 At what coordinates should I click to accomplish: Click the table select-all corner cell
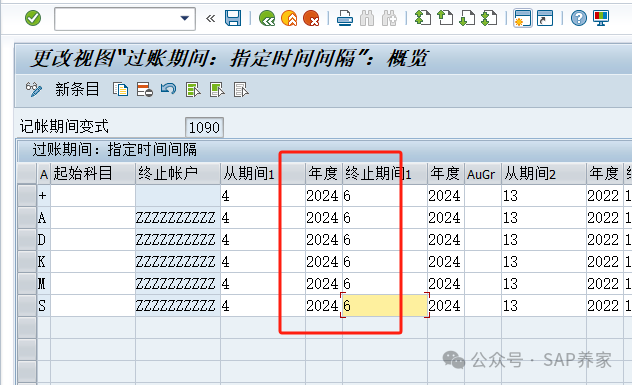27,174
